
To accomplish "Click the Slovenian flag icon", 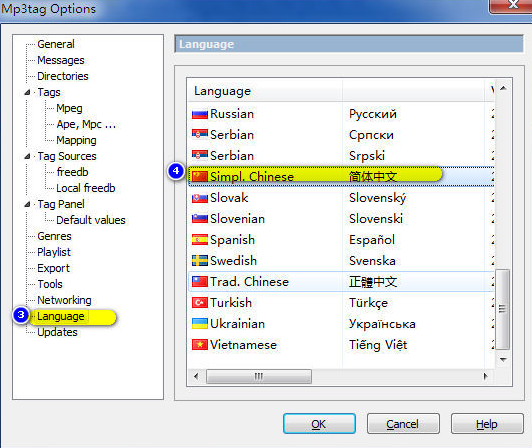I will coord(200,219).
